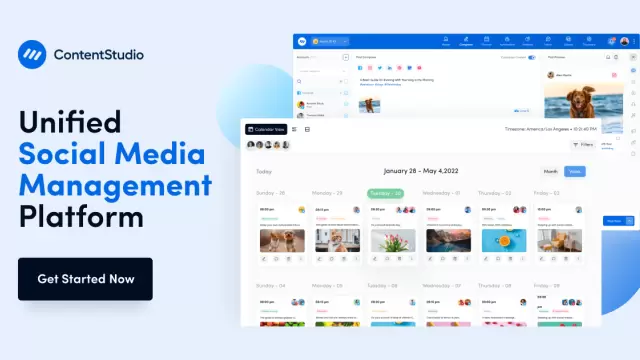Click the comment icon on Sunday - 28 post
640x360 pixels.
pyautogui.click(x=276, y=259)
